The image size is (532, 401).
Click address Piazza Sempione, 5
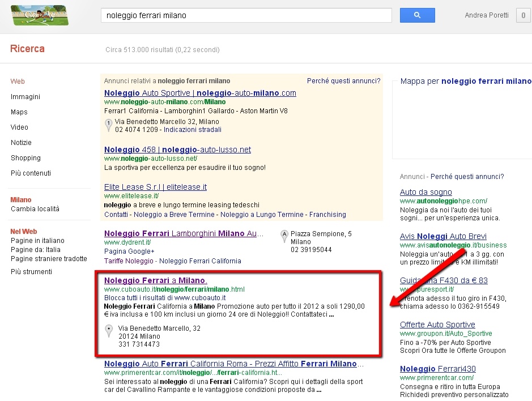(x=321, y=234)
